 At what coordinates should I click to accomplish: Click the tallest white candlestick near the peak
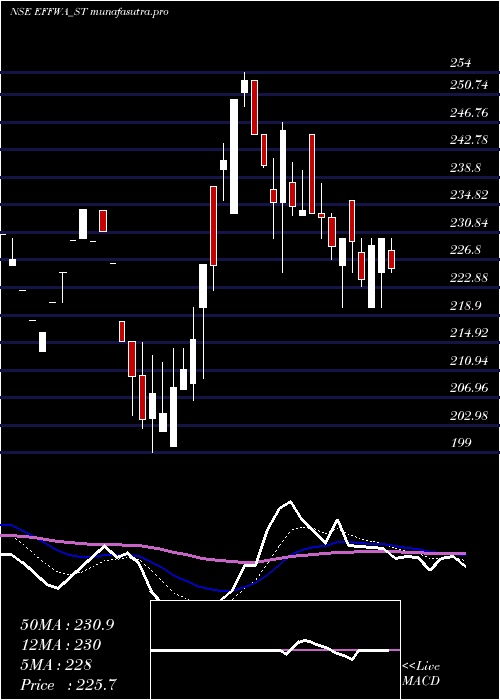(234, 156)
